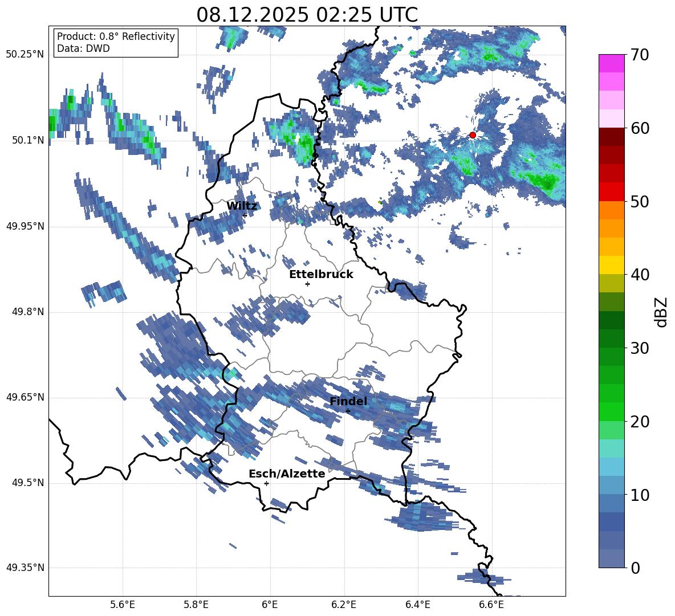Click the orange colorbar swatch below 50

pos(611,210)
